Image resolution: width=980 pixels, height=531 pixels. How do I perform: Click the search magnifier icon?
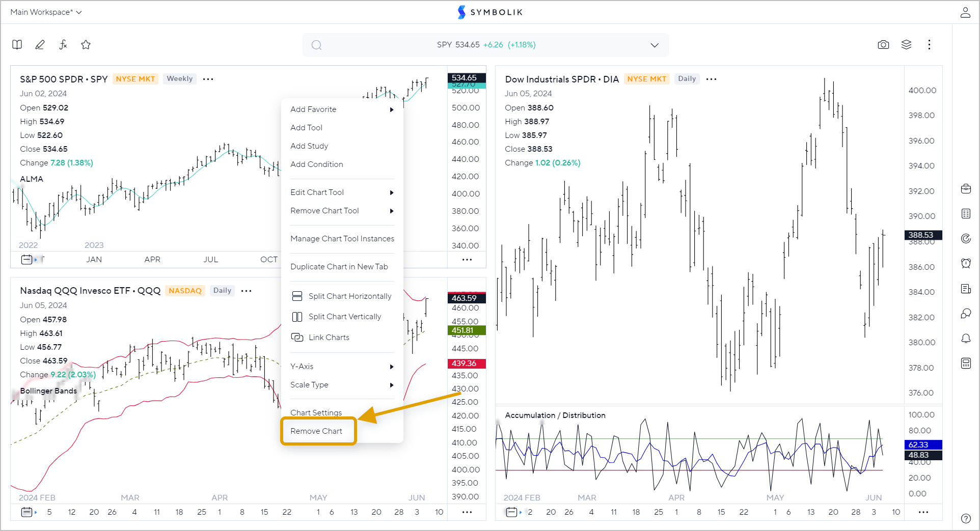pos(316,45)
